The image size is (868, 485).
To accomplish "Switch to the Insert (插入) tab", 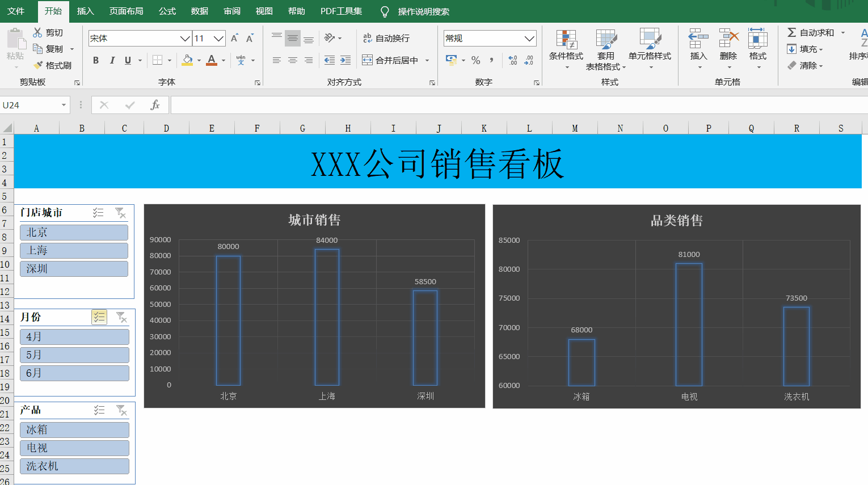I will (85, 11).
